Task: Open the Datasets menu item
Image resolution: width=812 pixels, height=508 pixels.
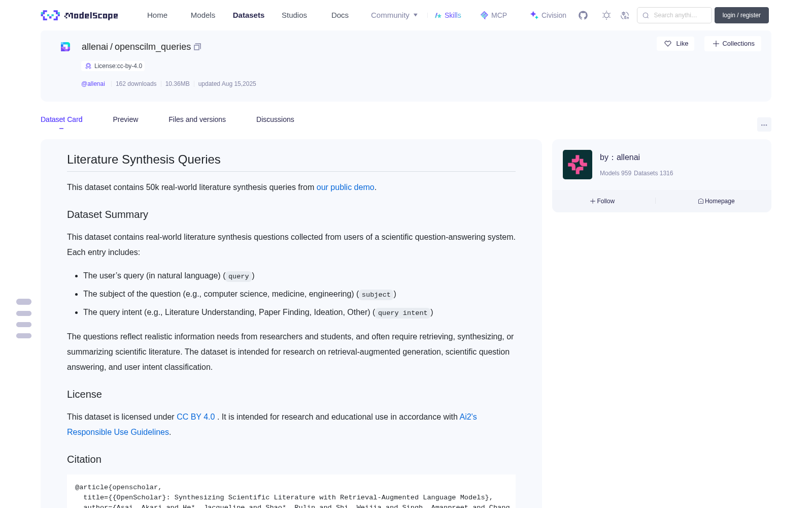Action: point(249,15)
